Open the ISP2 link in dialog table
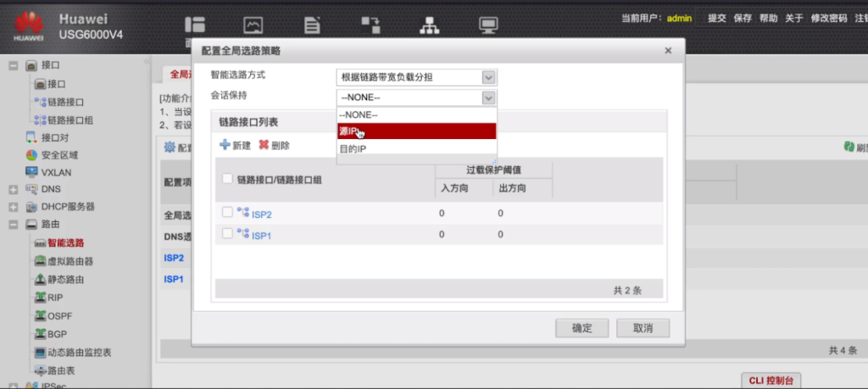 click(x=262, y=214)
